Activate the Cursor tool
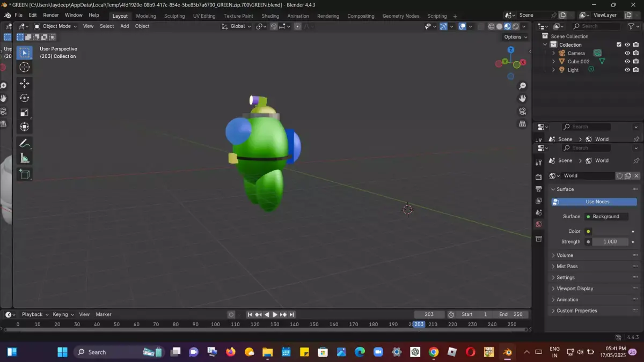This screenshot has width=644, height=362. point(24,67)
